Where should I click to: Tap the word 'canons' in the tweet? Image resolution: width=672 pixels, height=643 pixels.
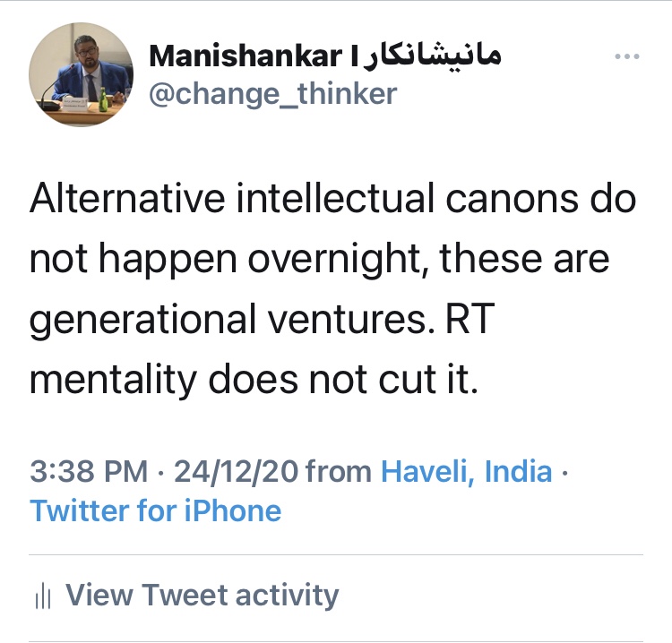[498, 198]
